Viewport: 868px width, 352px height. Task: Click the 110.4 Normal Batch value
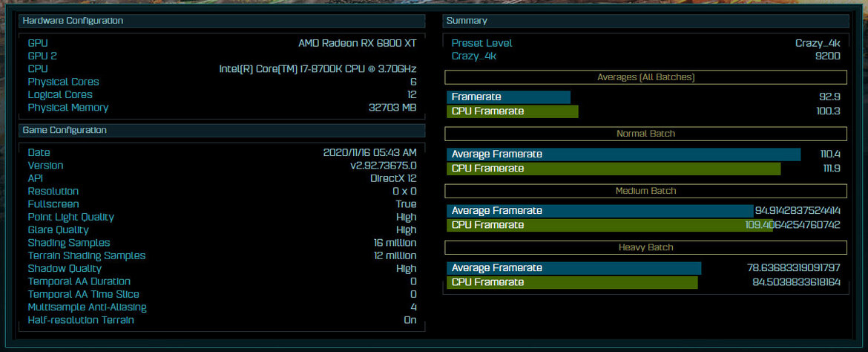tap(830, 154)
